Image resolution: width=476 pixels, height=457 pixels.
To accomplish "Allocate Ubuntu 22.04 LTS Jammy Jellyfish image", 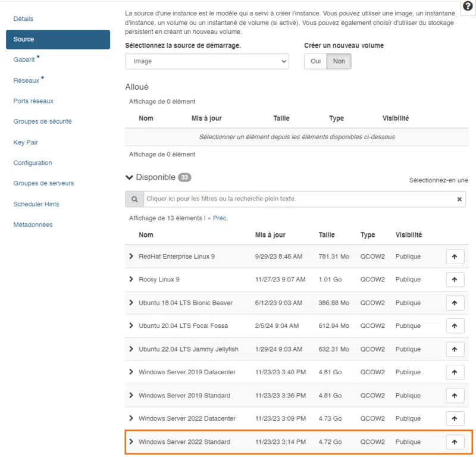I will 455,349.
